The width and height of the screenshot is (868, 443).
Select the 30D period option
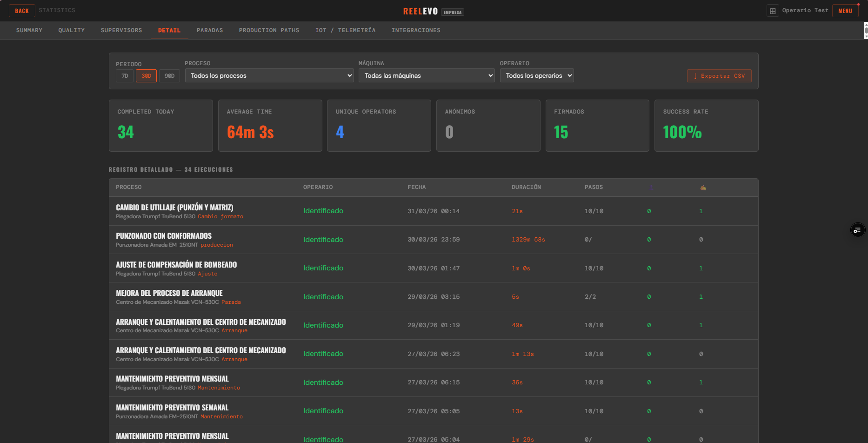tap(146, 76)
